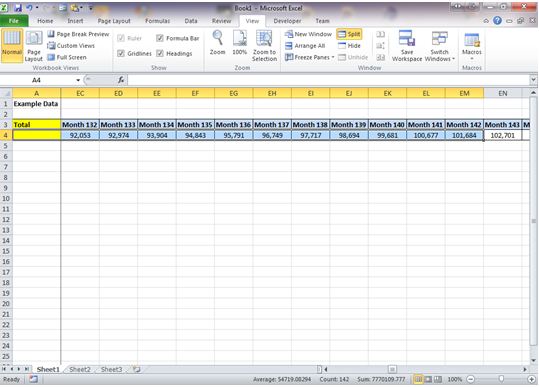Open the Name Box dropdown arrow
Screen dimensions: 539x387
(78, 80)
